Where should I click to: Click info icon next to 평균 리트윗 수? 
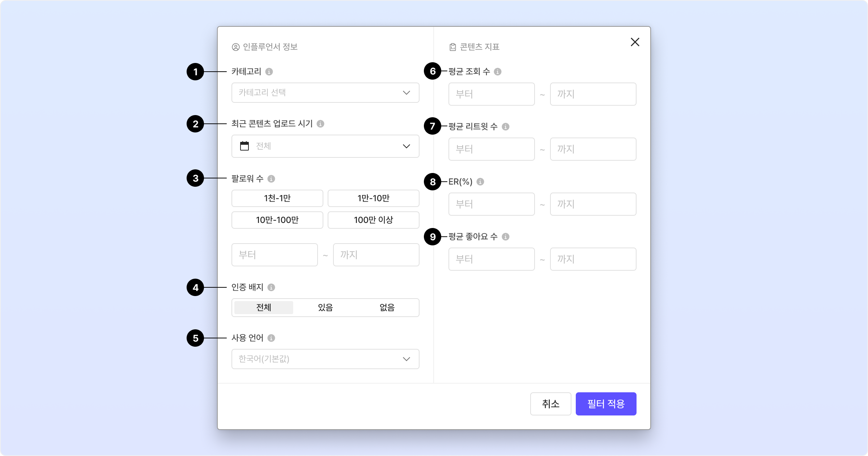(x=506, y=127)
